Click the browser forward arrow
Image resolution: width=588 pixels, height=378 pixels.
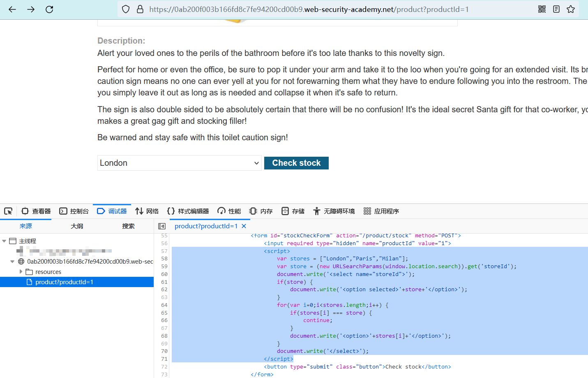pos(31,9)
